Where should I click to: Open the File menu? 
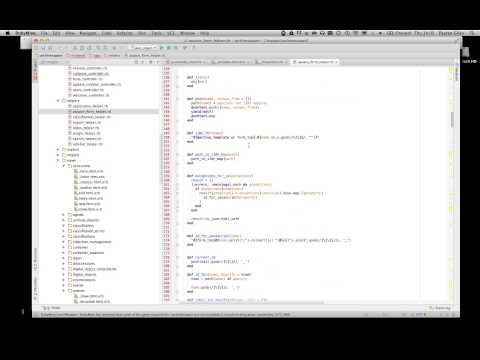coord(44,33)
